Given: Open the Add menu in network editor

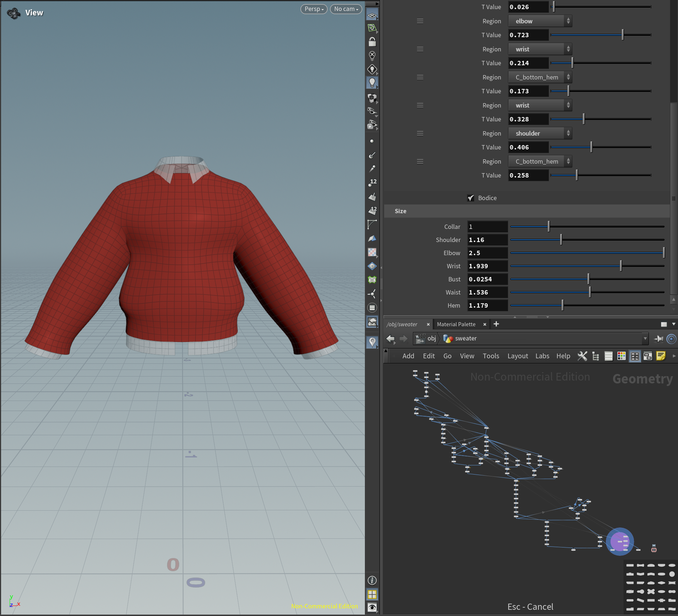Looking at the screenshot, I should point(408,356).
